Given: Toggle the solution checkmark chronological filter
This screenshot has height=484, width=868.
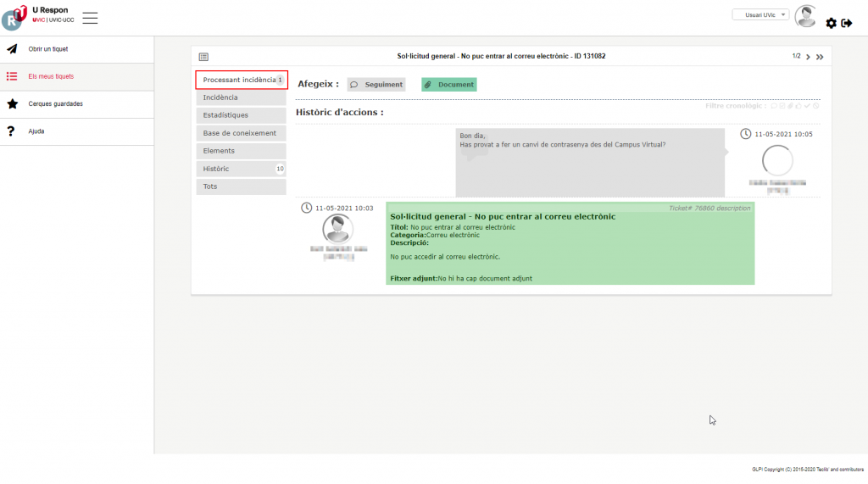Looking at the screenshot, I should click(x=807, y=106).
